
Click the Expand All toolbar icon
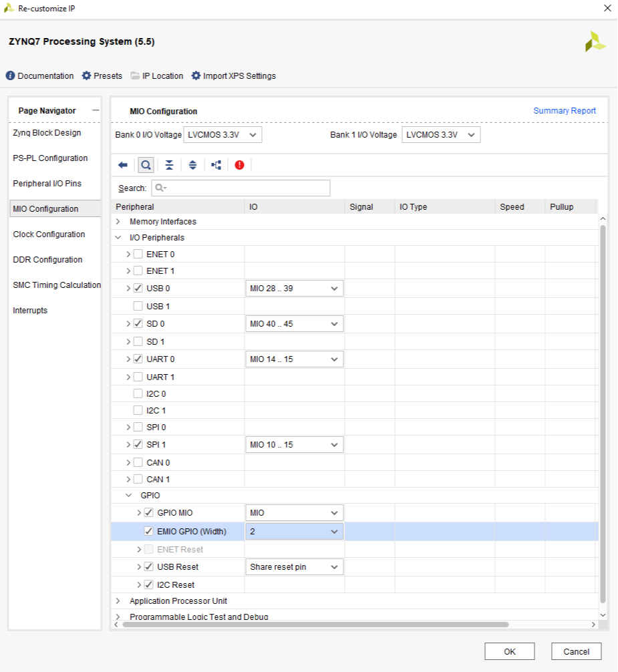192,165
